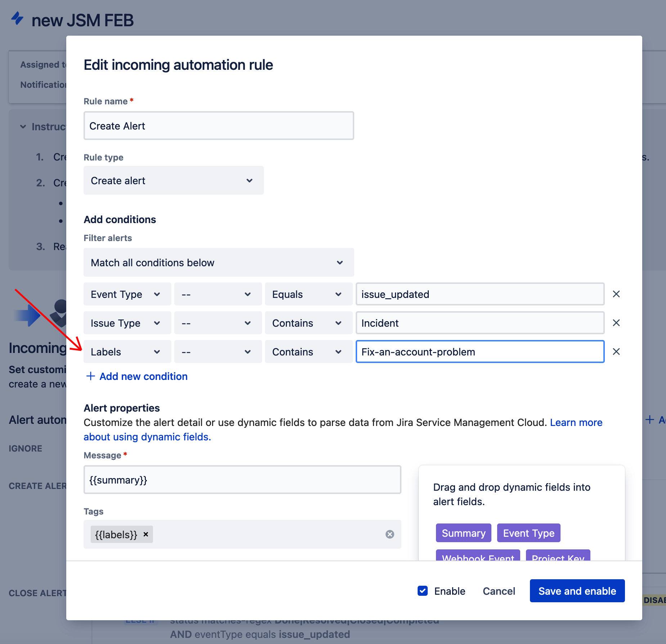Click Save and enable button
666x644 pixels.
coord(577,591)
